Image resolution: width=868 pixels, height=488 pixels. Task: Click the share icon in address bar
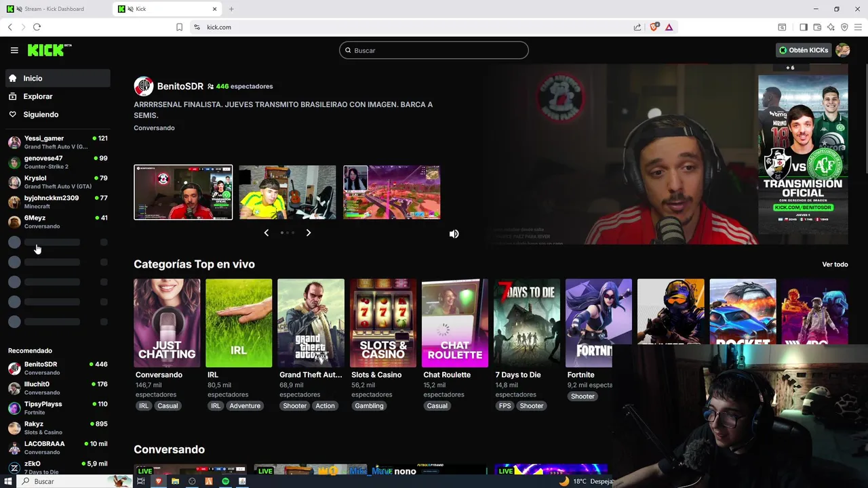click(x=637, y=27)
